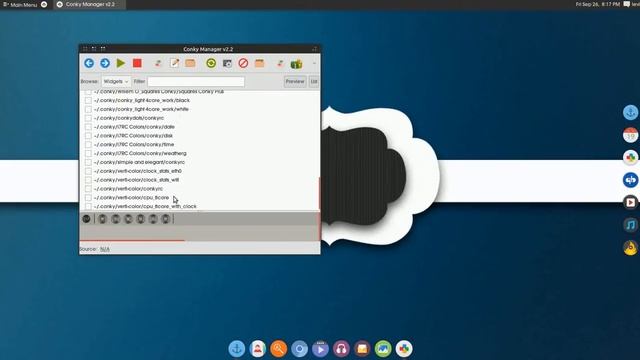Launch the media player icon in bottom dock
The width and height of the screenshot is (640, 360).
(320, 349)
